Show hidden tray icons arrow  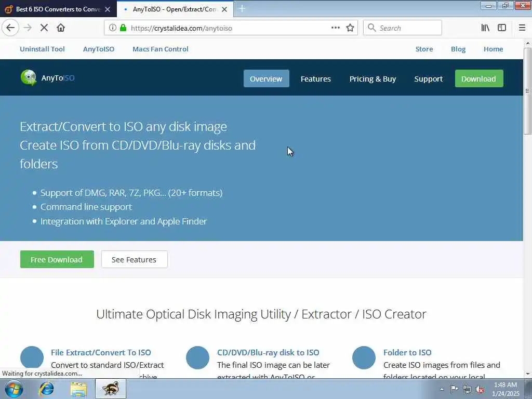pyautogui.click(x=442, y=390)
